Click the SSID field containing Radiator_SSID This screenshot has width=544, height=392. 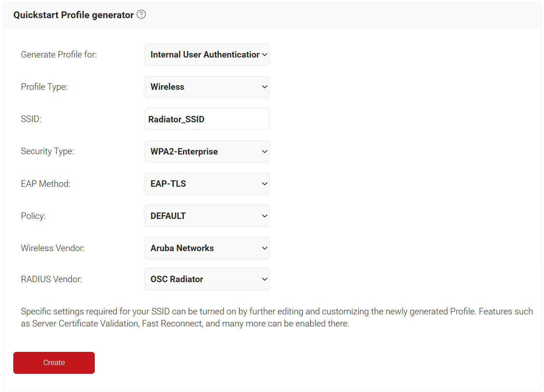[x=207, y=119]
